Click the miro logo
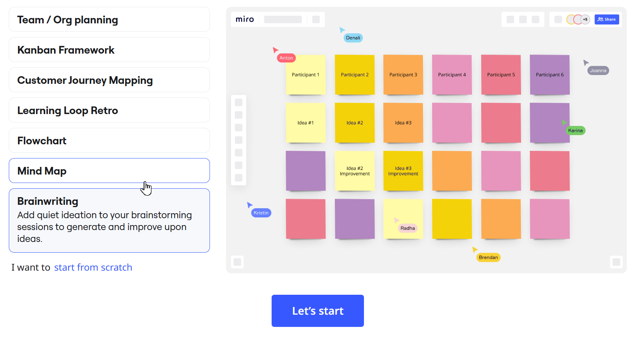Screen dimensions: 644x338 coord(244,19)
